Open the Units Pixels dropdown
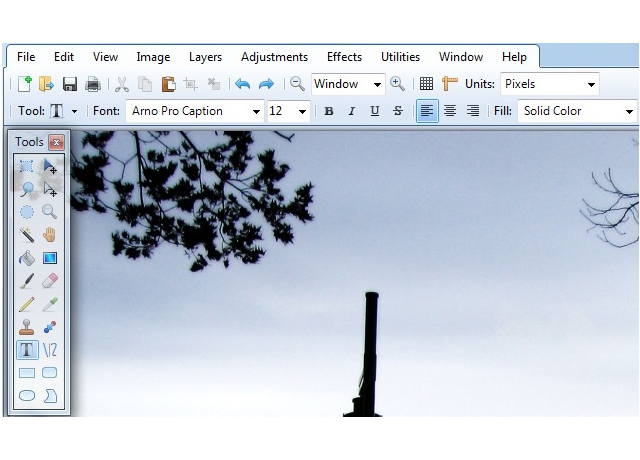 click(x=550, y=84)
